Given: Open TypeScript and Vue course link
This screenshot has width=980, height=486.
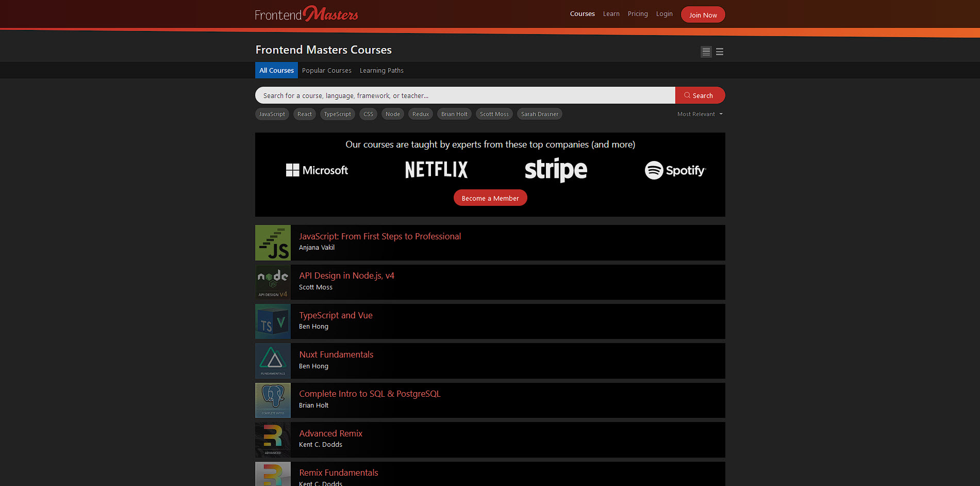Looking at the screenshot, I should click(336, 315).
